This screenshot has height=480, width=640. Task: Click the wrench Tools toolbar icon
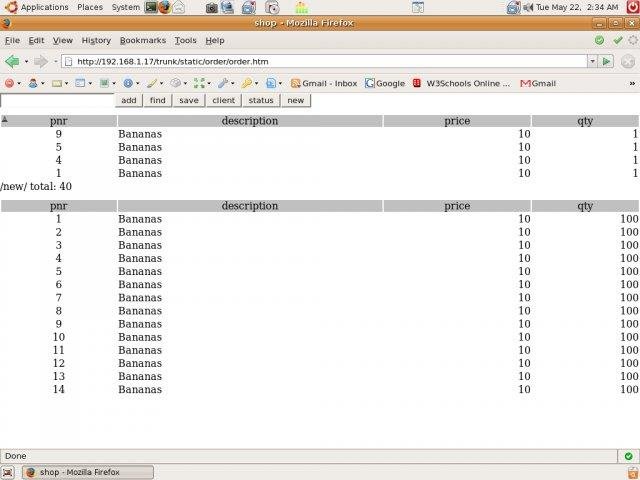[223, 83]
